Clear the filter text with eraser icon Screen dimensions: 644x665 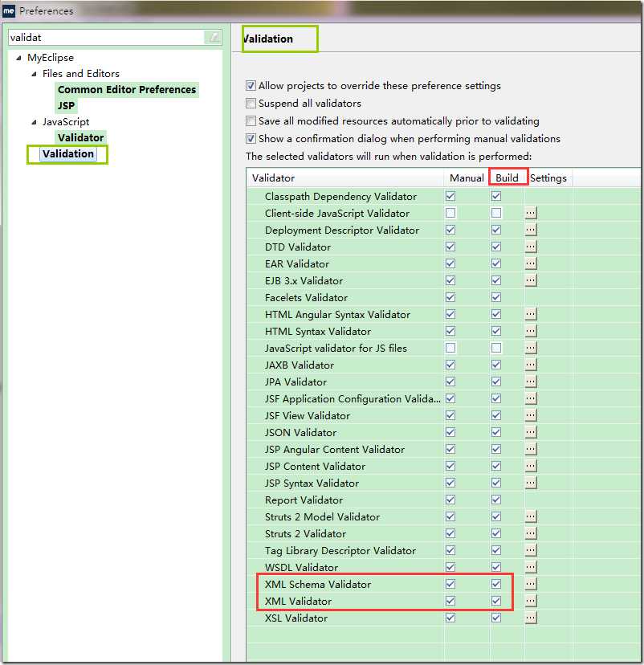[x=214, y=37]
